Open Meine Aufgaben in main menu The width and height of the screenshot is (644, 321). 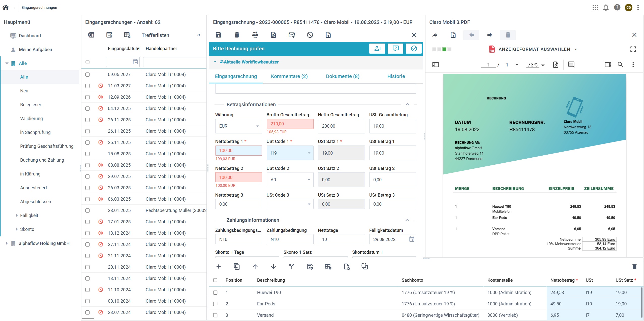point(35,50)
